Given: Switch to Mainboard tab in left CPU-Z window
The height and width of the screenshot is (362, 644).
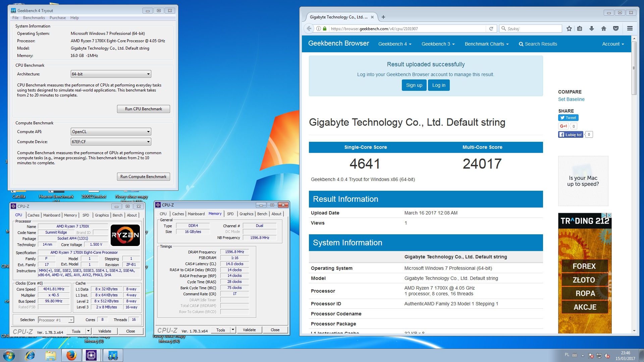Looking at the screenshot, I should pyautogui.click(x=52, y=215).
